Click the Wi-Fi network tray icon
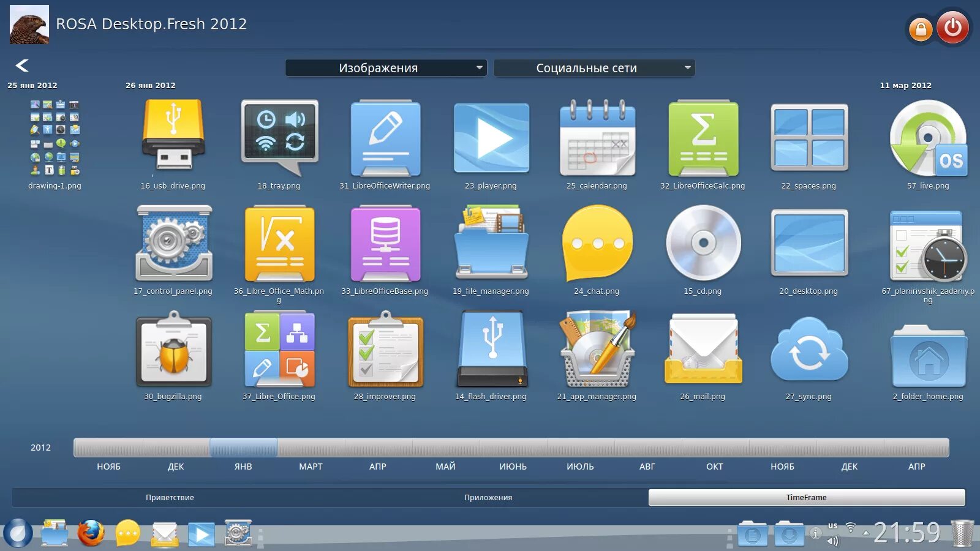Viewport: 980px width, 551px height. click(851, 527)
